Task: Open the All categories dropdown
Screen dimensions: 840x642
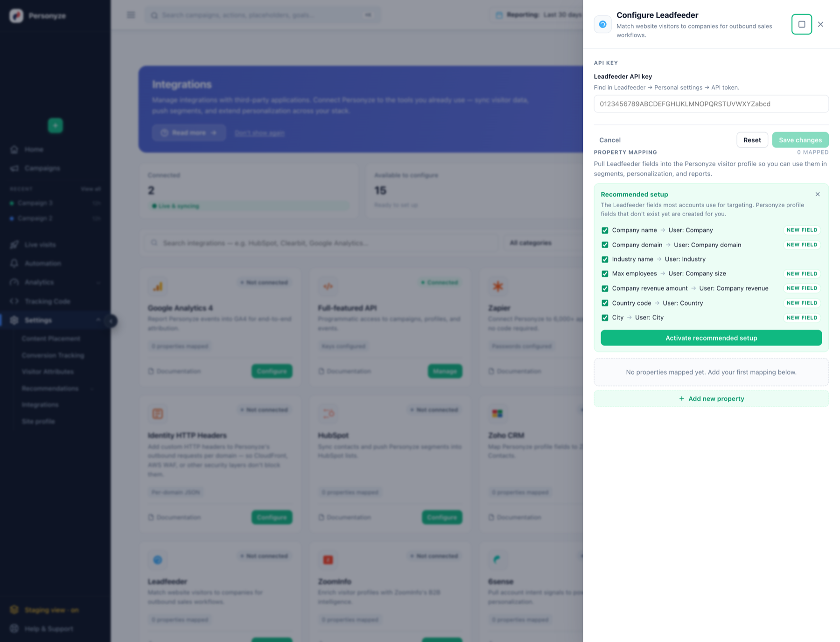Action: pos(544,243)
